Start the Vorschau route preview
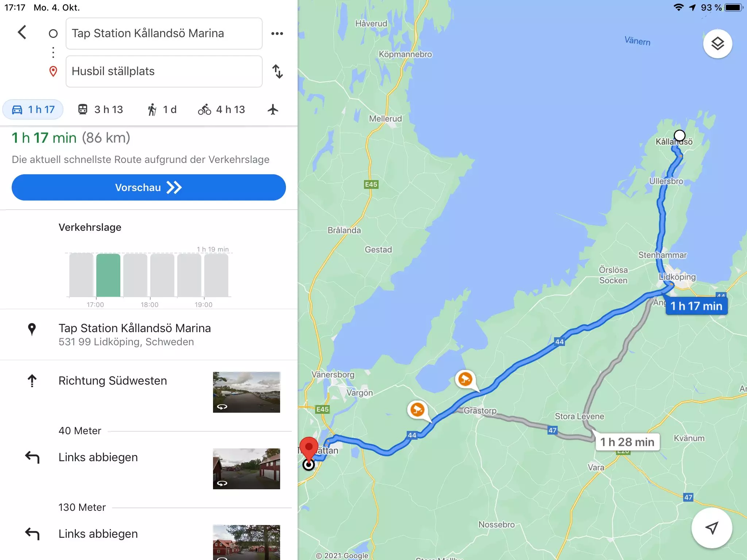Screen dimensions: 747x560 coord(149,187)
